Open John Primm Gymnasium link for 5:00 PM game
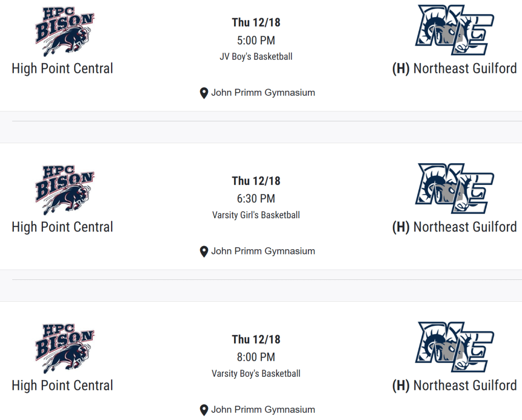Image resolution: width=522 pixels, height=420 pixels. [x=263, y=93]
